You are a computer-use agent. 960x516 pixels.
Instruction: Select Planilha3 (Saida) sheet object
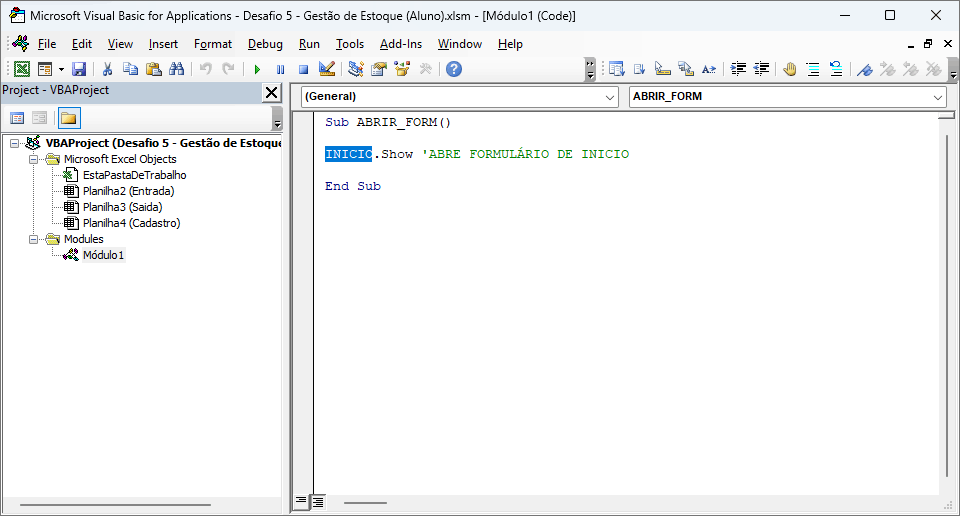pos(122,207)
